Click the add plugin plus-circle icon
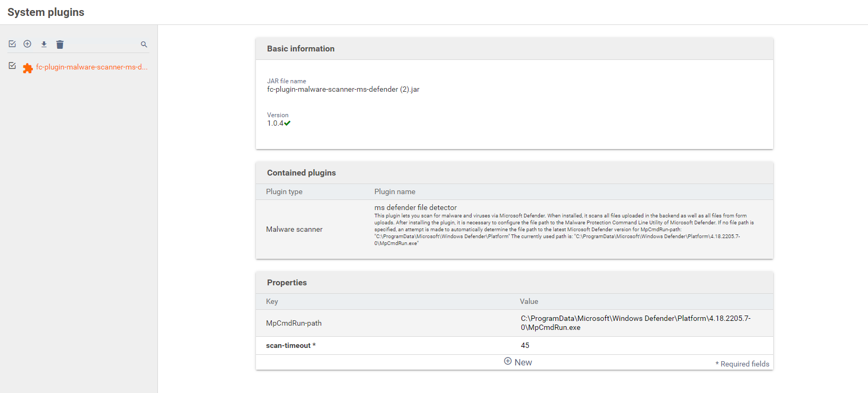 [28, 44]
